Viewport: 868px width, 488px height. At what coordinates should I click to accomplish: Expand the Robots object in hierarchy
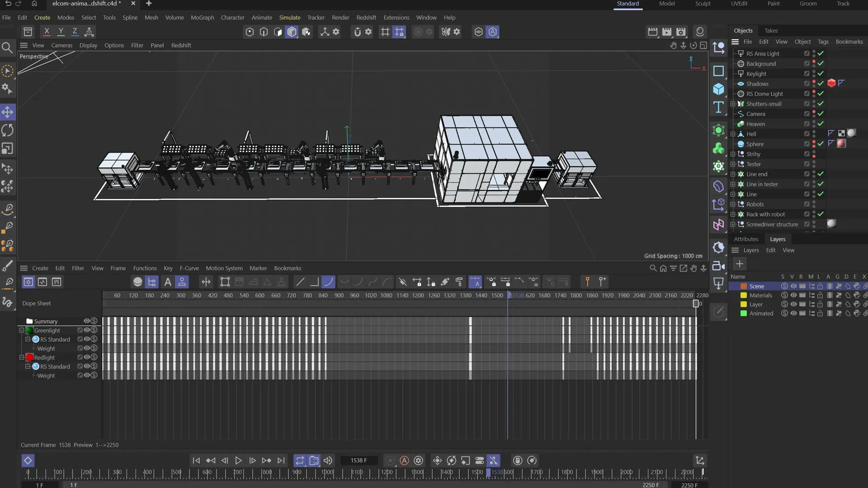733,204
